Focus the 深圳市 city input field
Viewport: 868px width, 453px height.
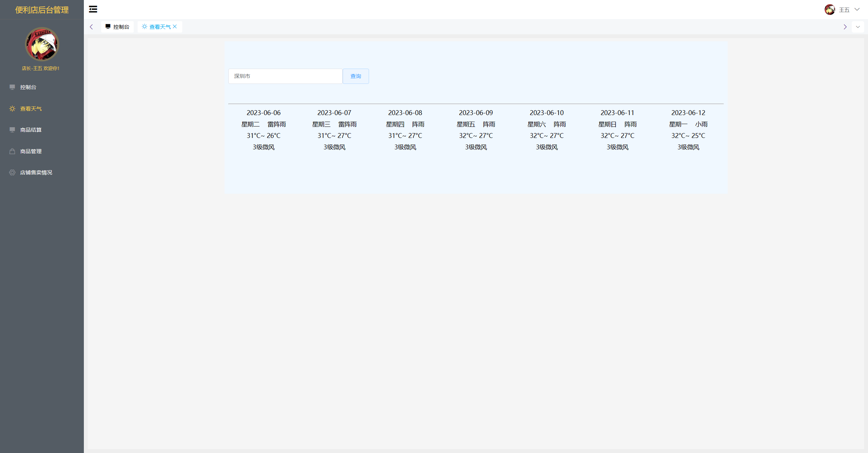click(x=285, y=76)
